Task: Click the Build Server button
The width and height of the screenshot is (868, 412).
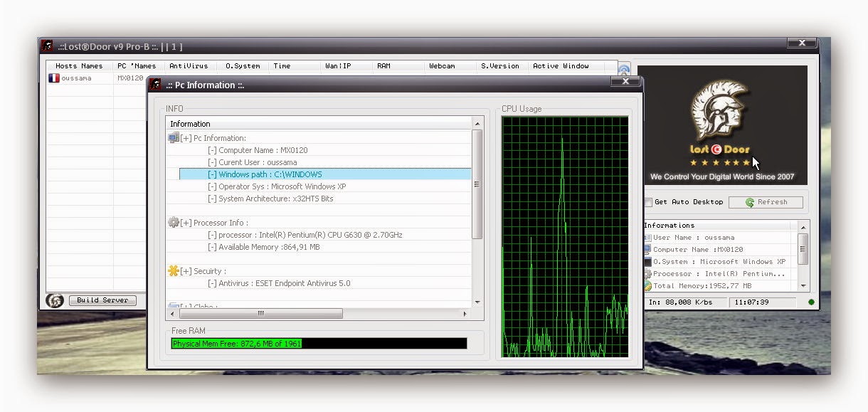Action: tap(102, 300)
